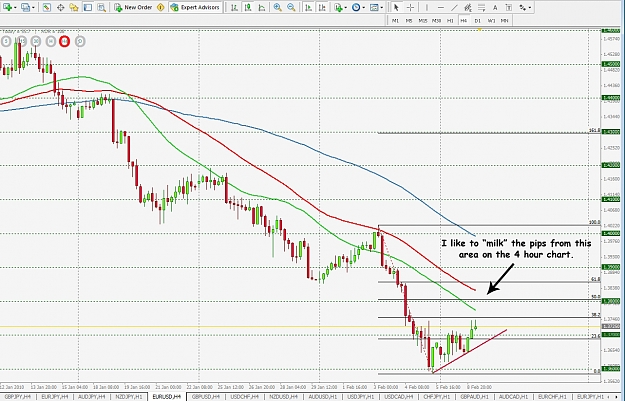Image resolution: width=625 pixels, height=401 pixels.
Task: Expand the new chart dropdown arrow
Action: [15, 8]
